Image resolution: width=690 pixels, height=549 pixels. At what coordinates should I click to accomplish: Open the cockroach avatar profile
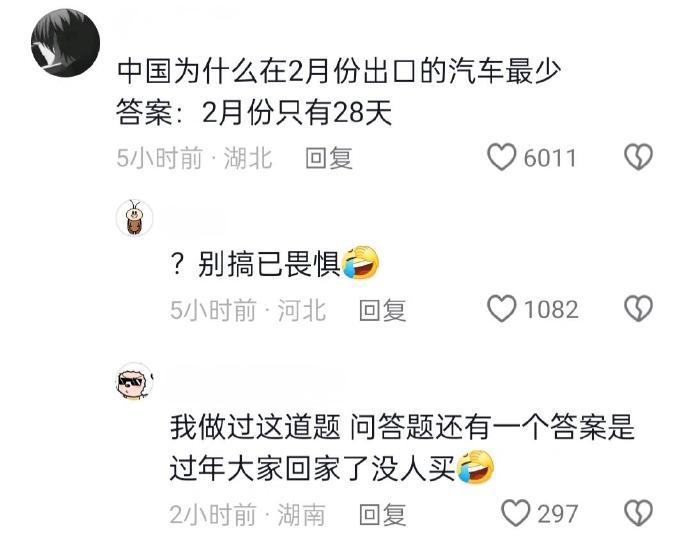[x=135, y=218]
